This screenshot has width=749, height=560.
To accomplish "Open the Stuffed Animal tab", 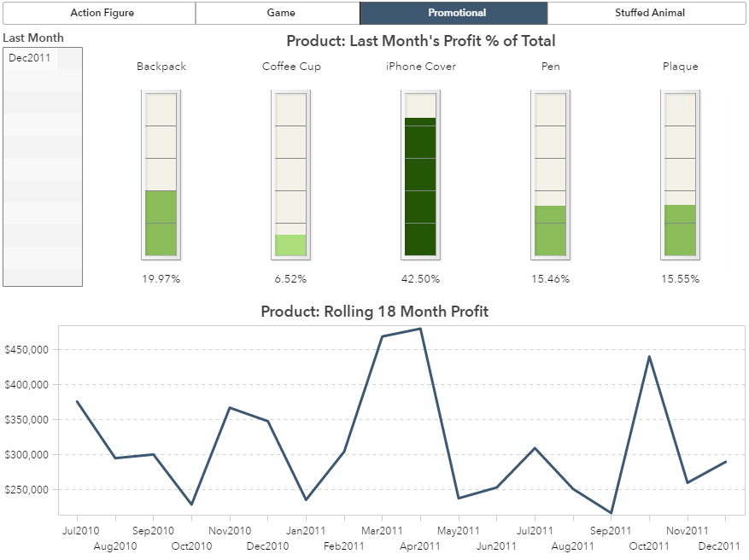I will pos(649,13).
